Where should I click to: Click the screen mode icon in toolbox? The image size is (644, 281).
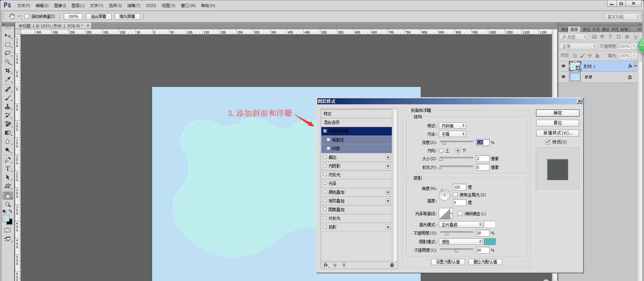(8, 239)
